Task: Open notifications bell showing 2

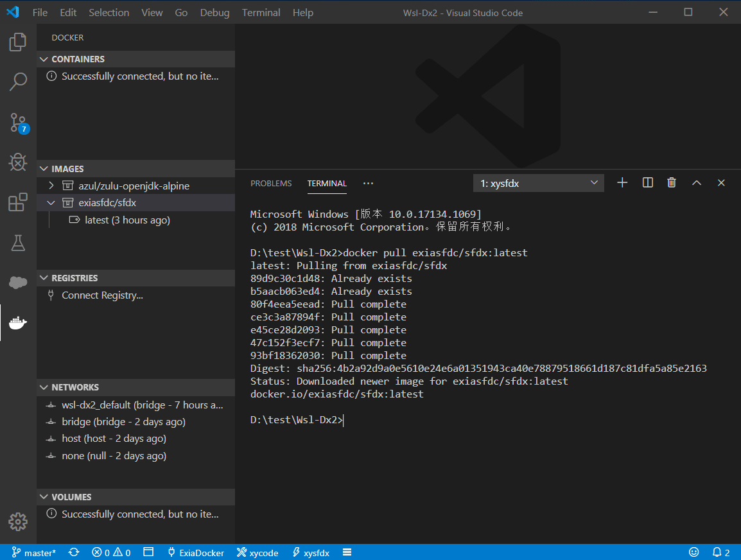Action: pyautogui.click(x=721, y=552)
